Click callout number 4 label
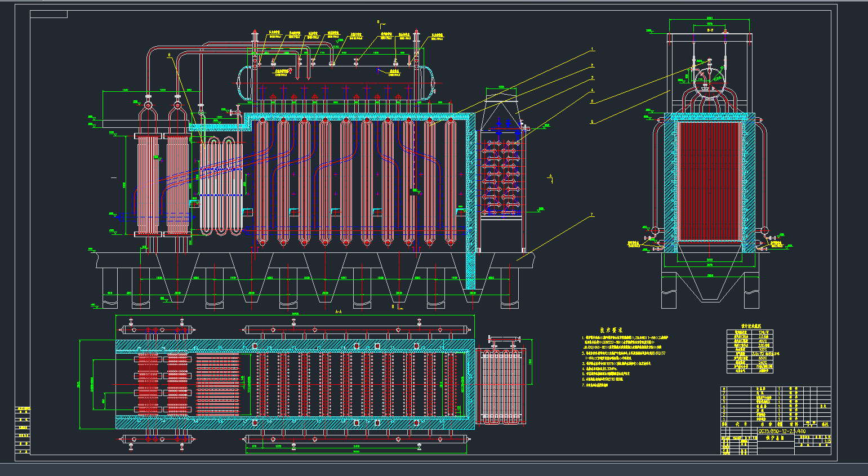The image size is (868, 476). (x=592, y=90)
